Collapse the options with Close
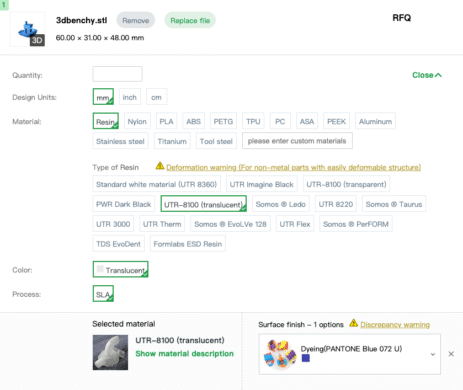The height and width of the screenshot is (390, 463). tap(427, 75)
